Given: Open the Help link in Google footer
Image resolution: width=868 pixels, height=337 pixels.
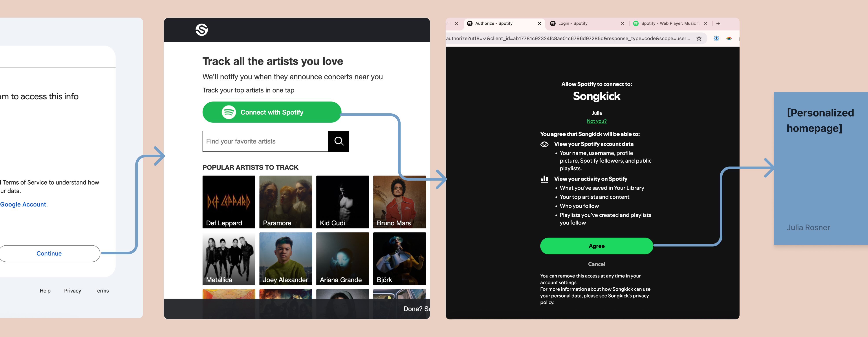Looking at the screenshot, I should tap(45, 291).
